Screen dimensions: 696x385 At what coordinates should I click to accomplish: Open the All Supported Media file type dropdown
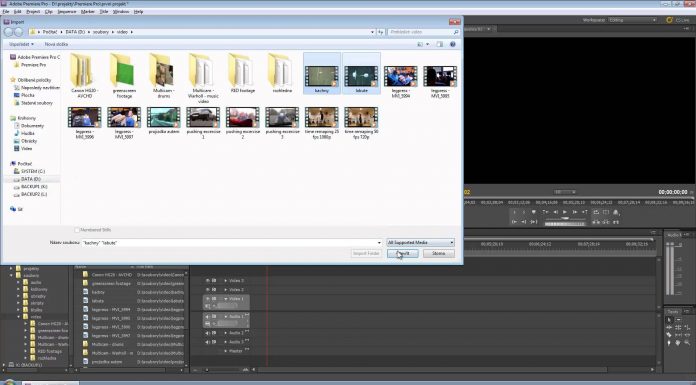coord(420,242)
